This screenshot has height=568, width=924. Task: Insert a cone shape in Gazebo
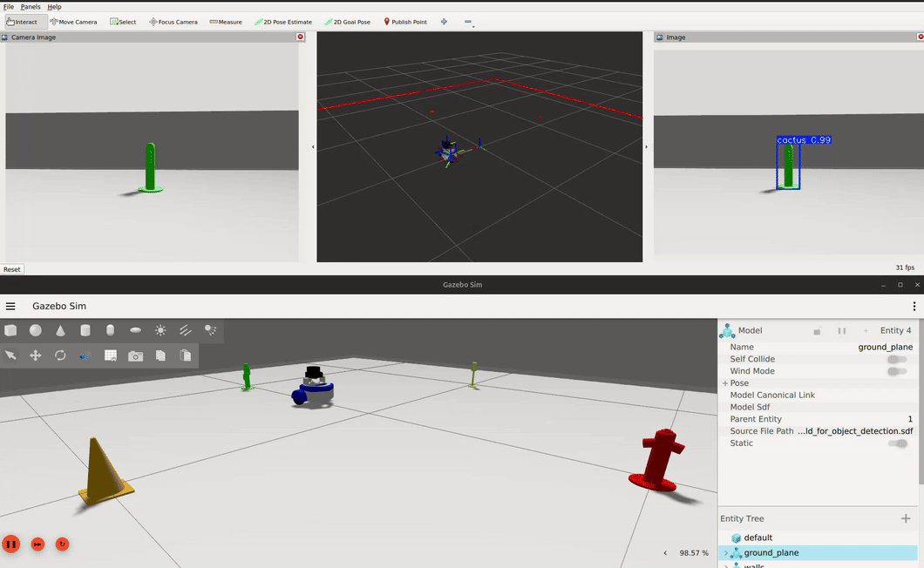click(61, 330)
